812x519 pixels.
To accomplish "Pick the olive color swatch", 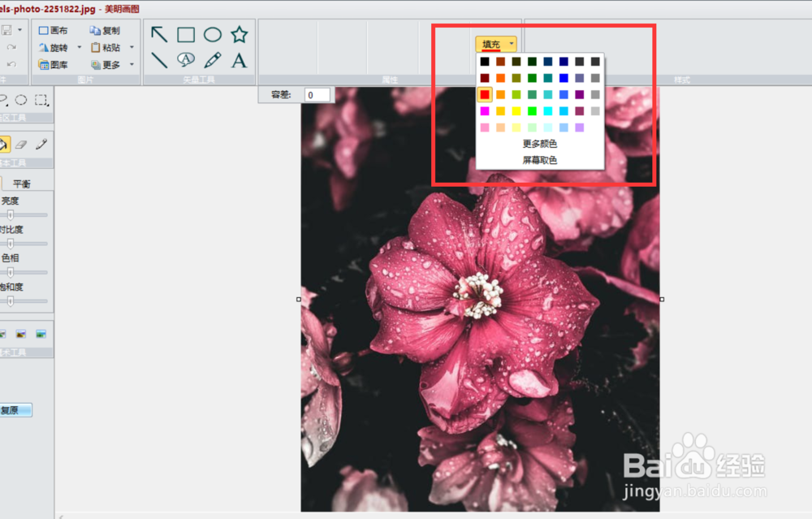I will click(516, 78).
